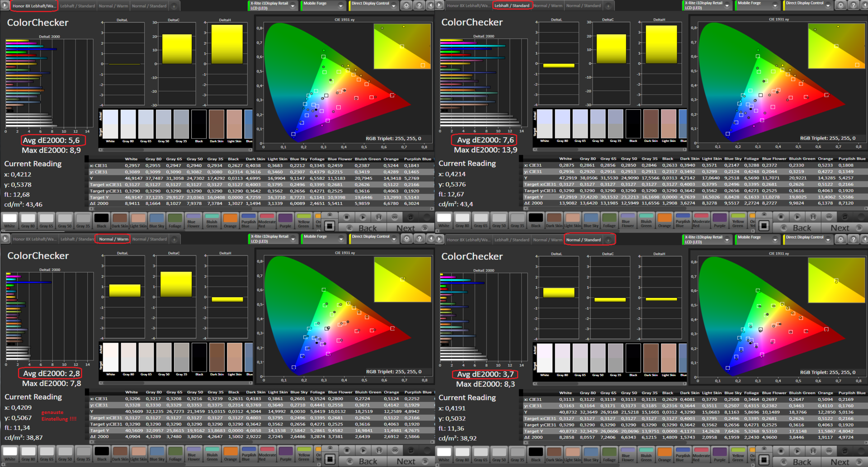The width and height of the screenshot is (868, 467).
Task: Click stop measurement icon in Avg dE2000 5,6 panel
Action: point(347,217)
